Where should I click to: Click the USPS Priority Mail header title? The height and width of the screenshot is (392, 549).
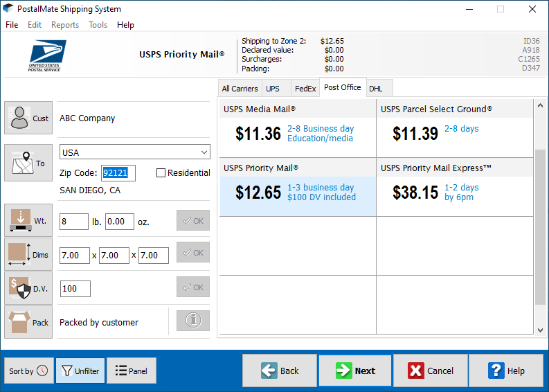point(181,54)
